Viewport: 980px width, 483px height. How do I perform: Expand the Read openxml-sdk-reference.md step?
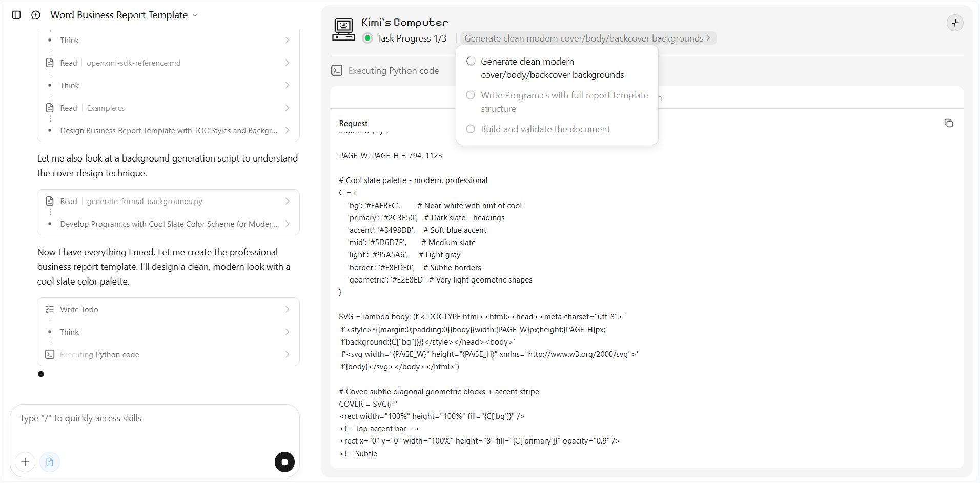click(168, 63)
